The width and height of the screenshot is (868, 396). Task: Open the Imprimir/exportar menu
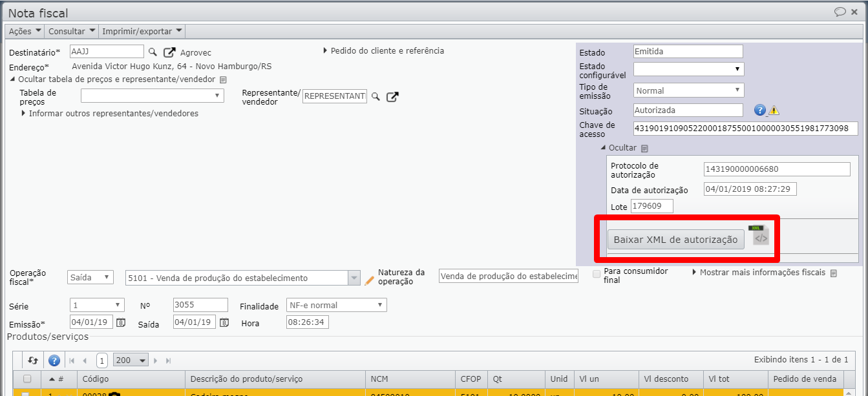coord(142,31)
